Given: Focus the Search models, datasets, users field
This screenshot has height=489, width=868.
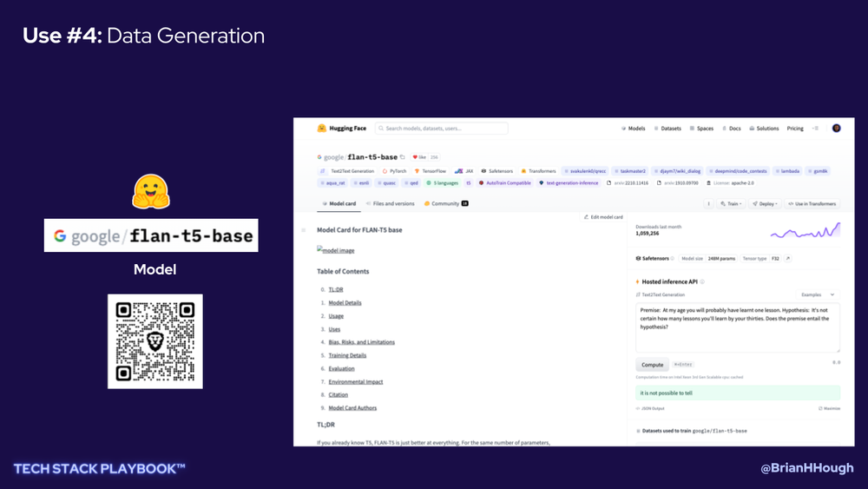Looking at the screenshot, I should (x=441, y=128).
